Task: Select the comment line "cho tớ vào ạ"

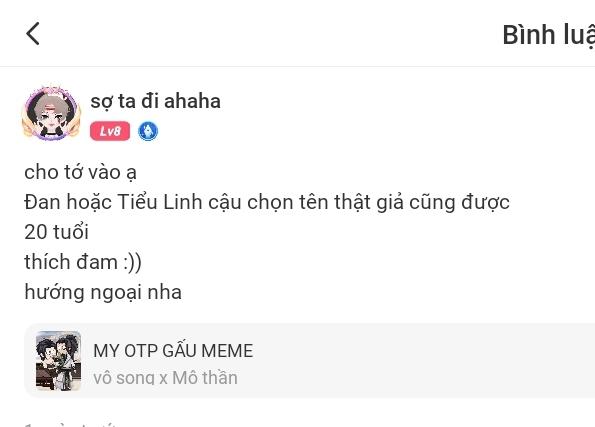Action: coord(80,172)
